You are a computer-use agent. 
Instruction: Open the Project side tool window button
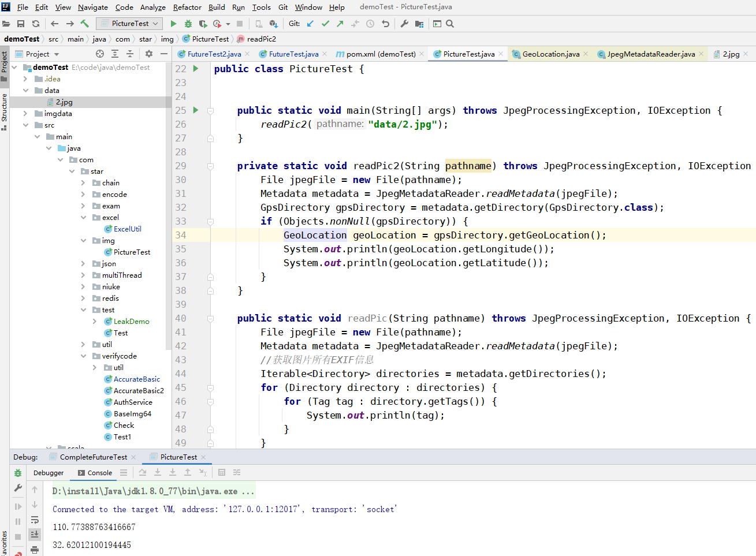[x=5, y=66]
